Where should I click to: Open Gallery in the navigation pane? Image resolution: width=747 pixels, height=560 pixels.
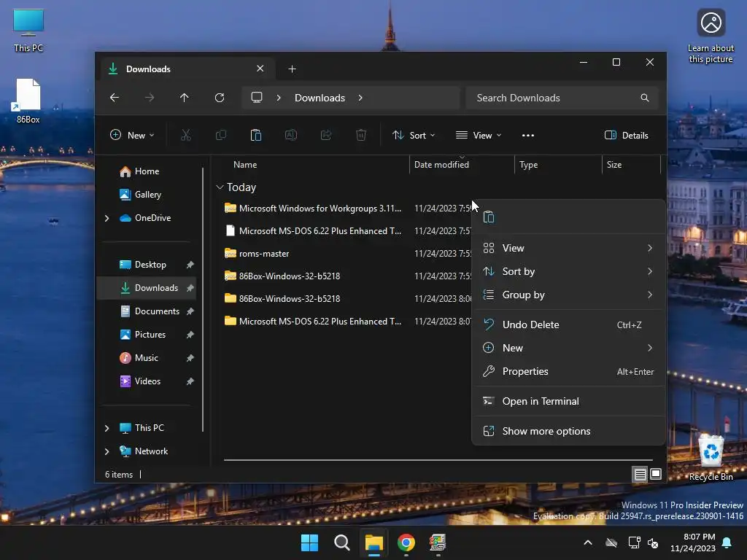click(147, 195)
